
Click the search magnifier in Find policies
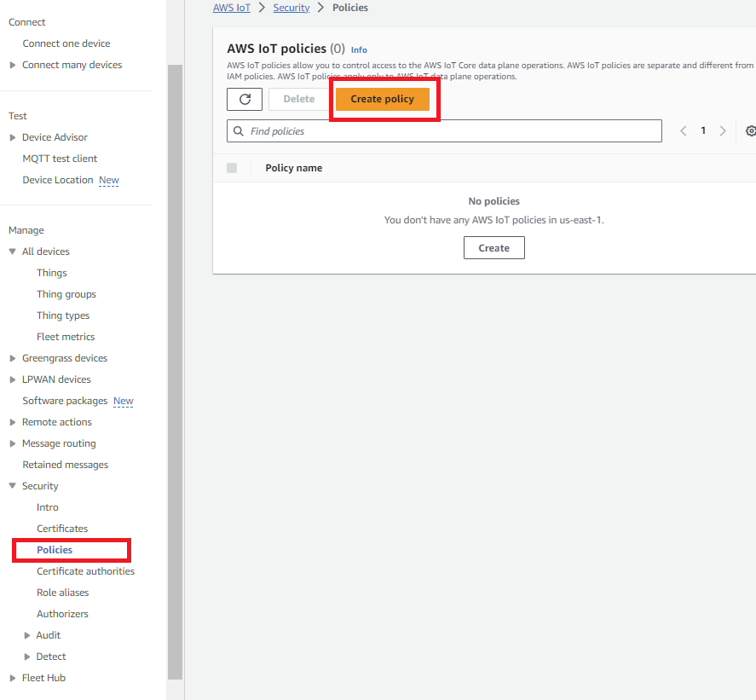pos(238,131)
